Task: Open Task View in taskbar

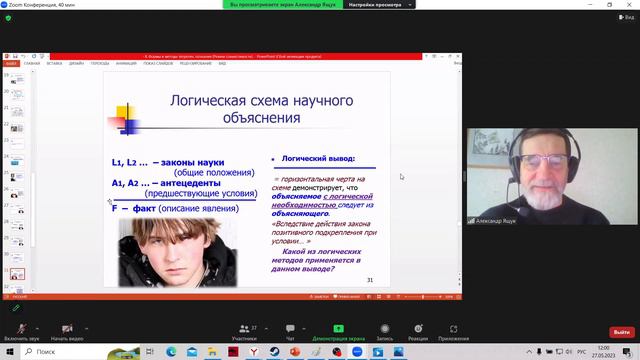Action: coord(150,351)
